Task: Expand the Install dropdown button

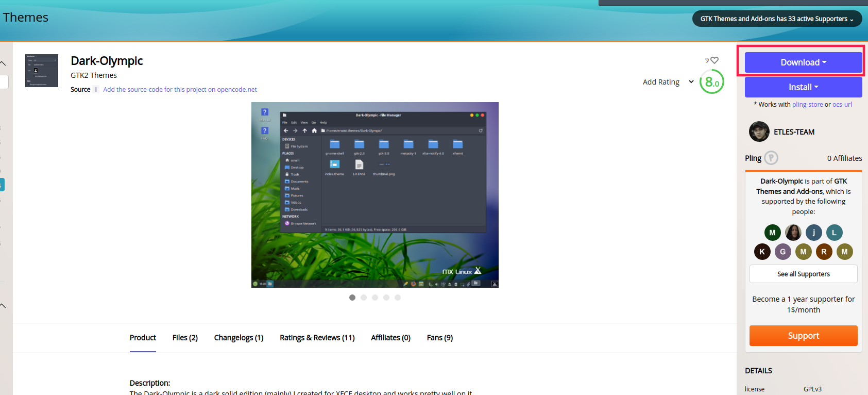Action: 804,87
